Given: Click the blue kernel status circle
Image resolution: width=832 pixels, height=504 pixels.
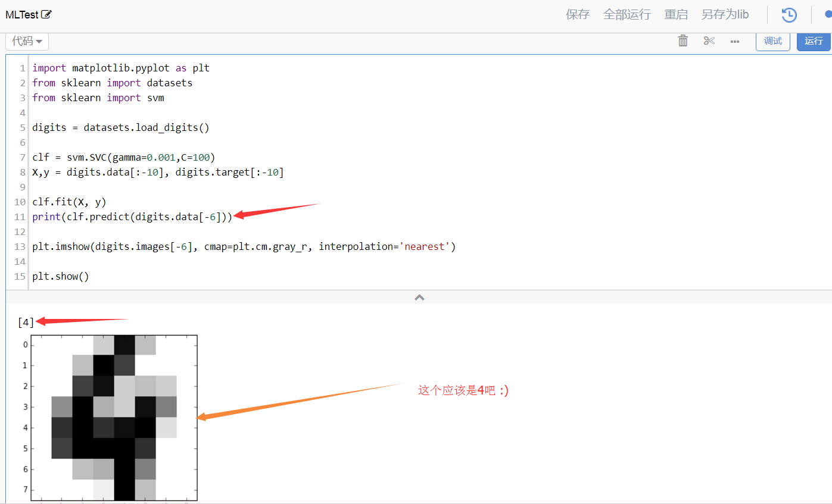Looking at the screenshot, I should (x=828, y=15).
